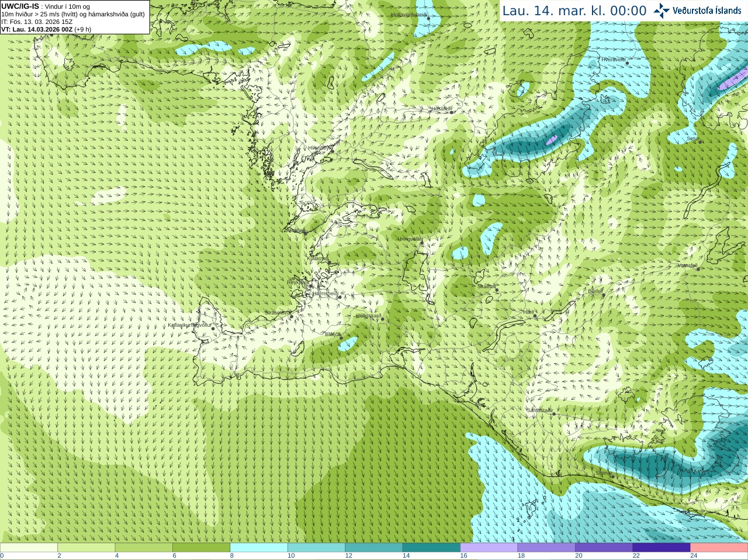Click the Vatnsfell station label
The image size is (748, 560).
pyautogui.click(x=688, y=265)
